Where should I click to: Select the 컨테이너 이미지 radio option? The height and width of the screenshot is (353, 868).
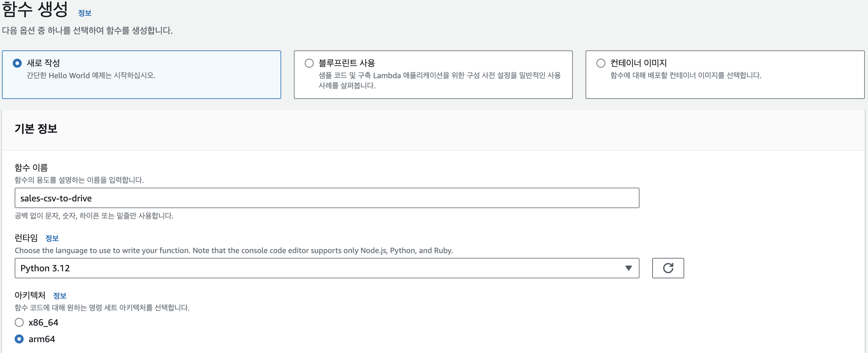pos(601,63)
